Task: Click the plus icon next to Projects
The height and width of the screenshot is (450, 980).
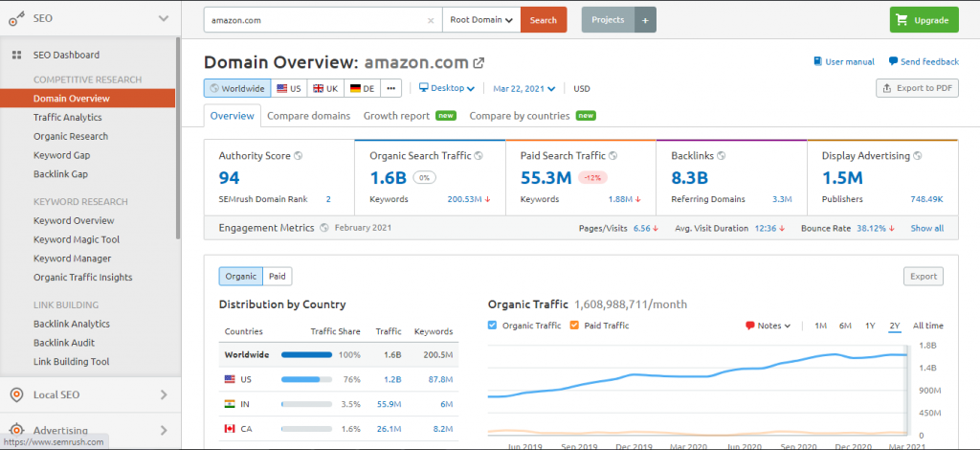Action: point(645,20)
